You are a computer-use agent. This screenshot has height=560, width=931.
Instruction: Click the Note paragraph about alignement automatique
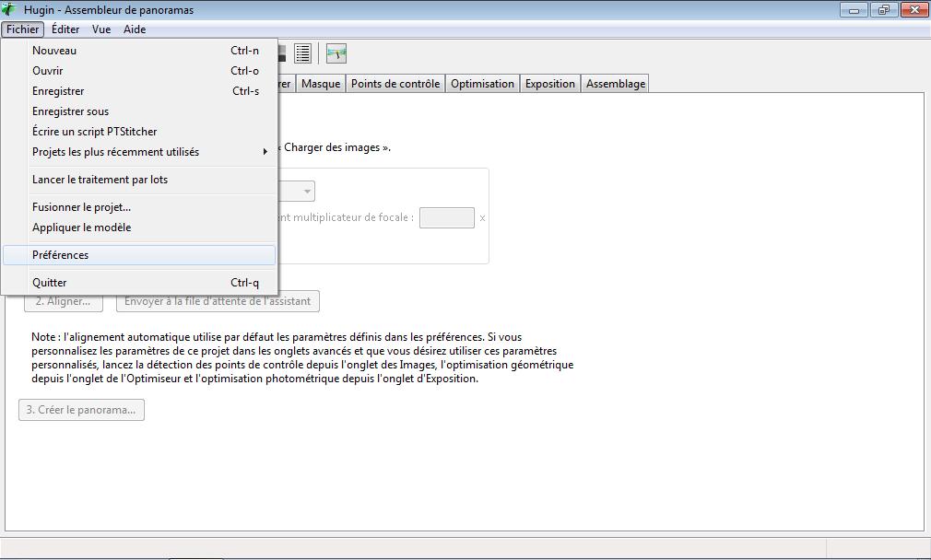point(302,357)
